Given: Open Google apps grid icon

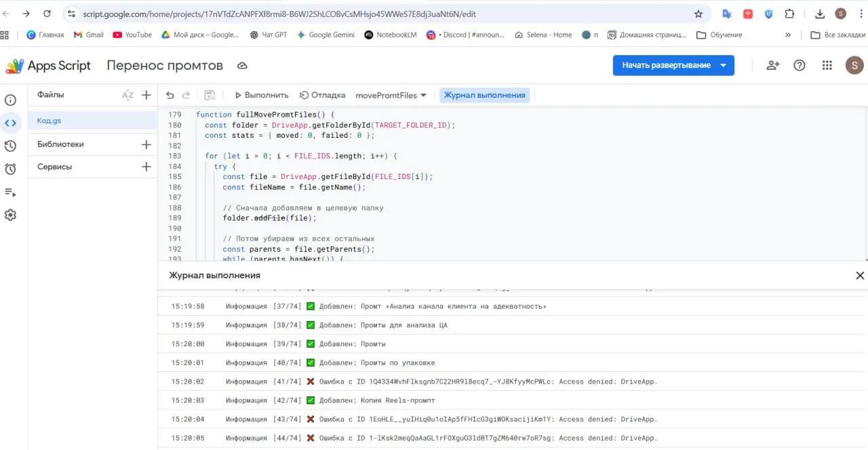Looking at the screenshot, I should click(x=827, y=65).
